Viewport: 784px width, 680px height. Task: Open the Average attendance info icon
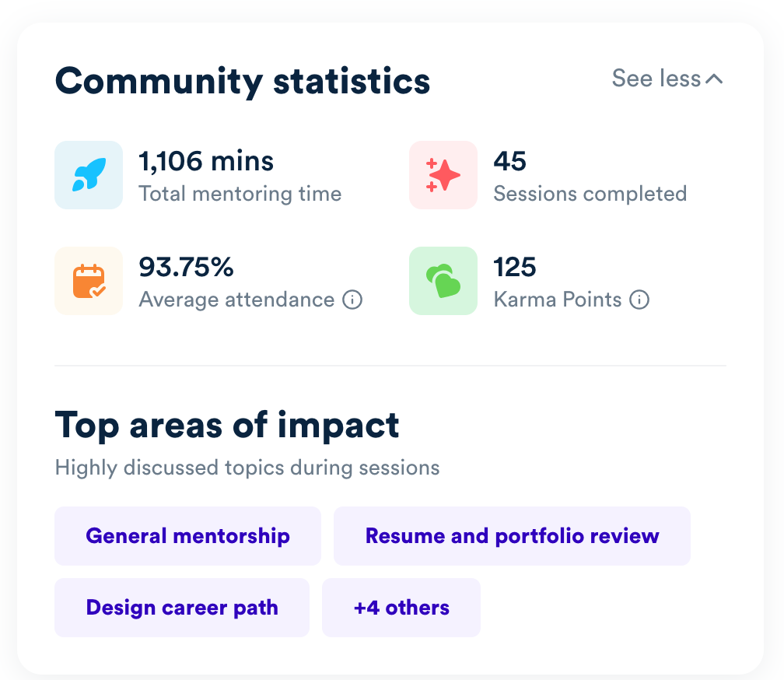pyautogui.click(x=352, y=300)
